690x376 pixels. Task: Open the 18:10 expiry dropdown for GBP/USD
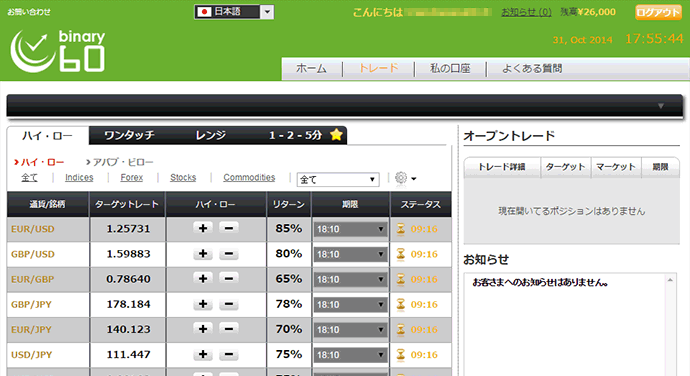point(350,254)
